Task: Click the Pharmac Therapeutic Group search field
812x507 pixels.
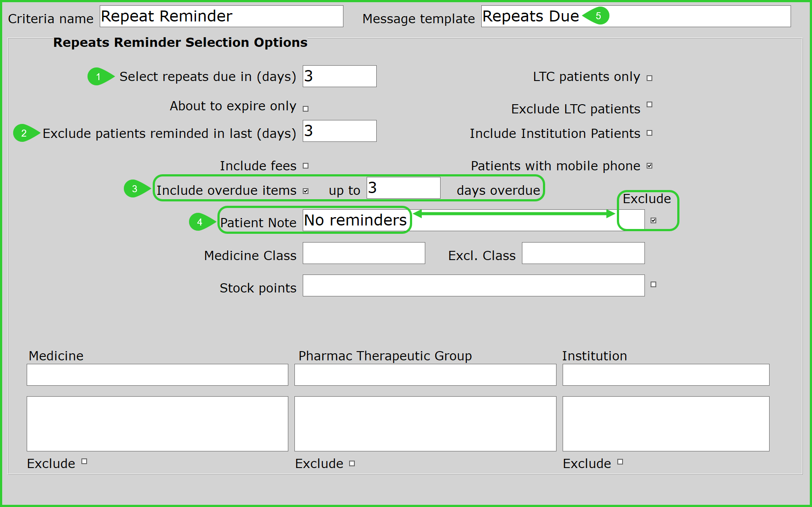Action: coord(425,375)
